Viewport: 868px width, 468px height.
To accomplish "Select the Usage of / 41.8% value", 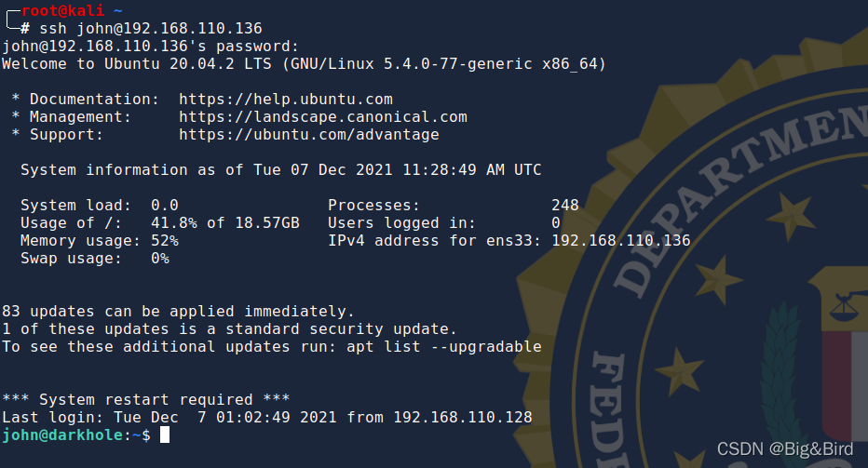I will (174, 223).
